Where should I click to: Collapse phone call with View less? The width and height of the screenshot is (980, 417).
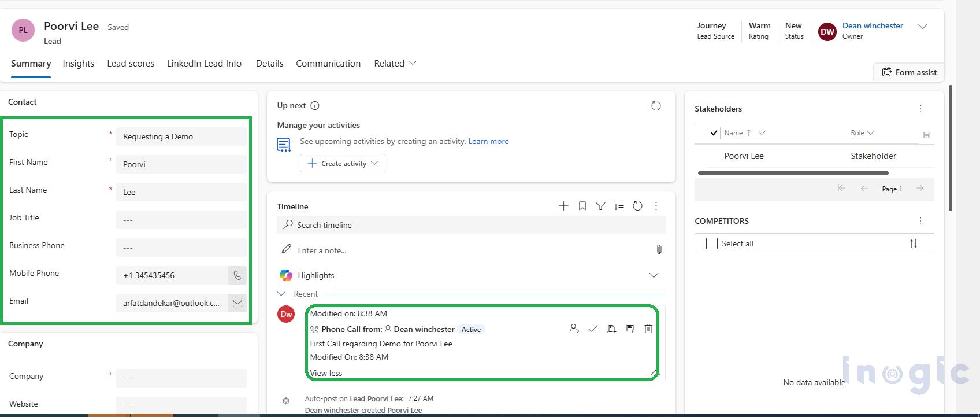326,373
